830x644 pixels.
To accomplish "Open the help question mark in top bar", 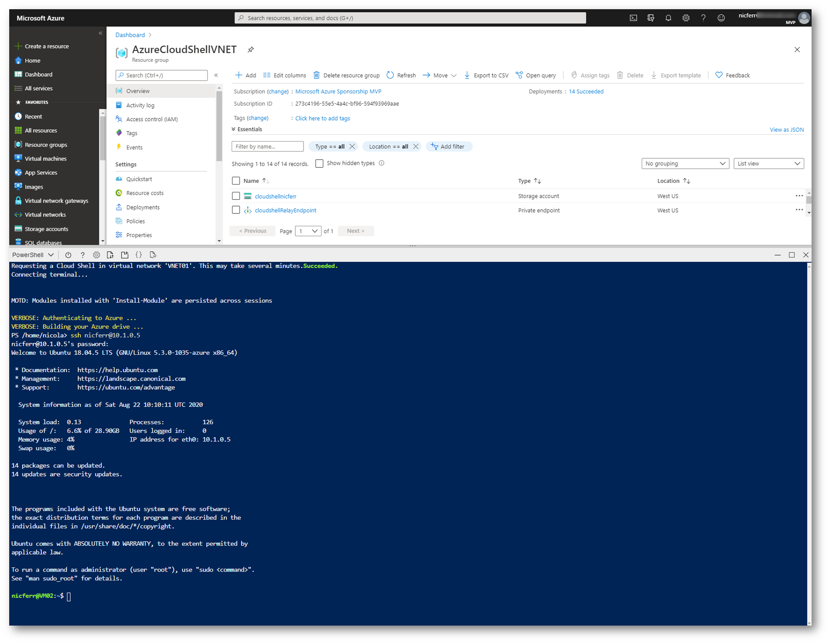I will pos(703,18).
